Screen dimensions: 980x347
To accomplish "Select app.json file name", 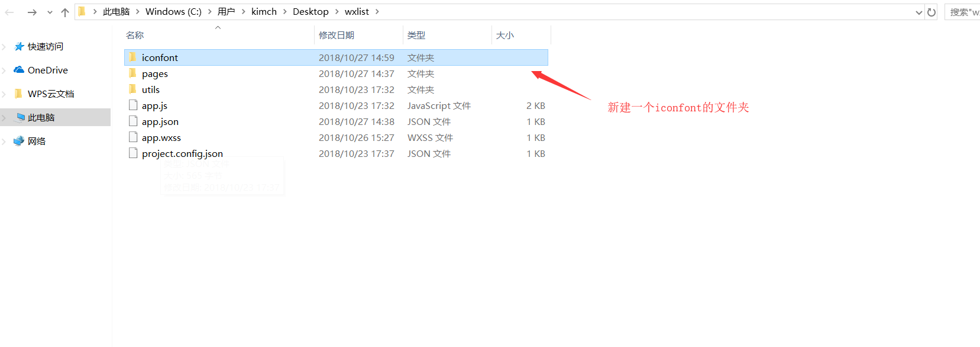I will 160,122.
